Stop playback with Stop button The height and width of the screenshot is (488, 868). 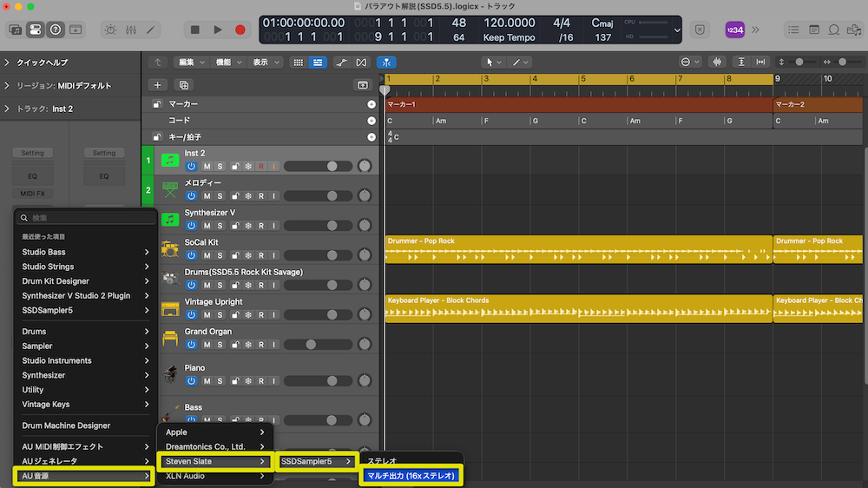(x=194, y=30)
